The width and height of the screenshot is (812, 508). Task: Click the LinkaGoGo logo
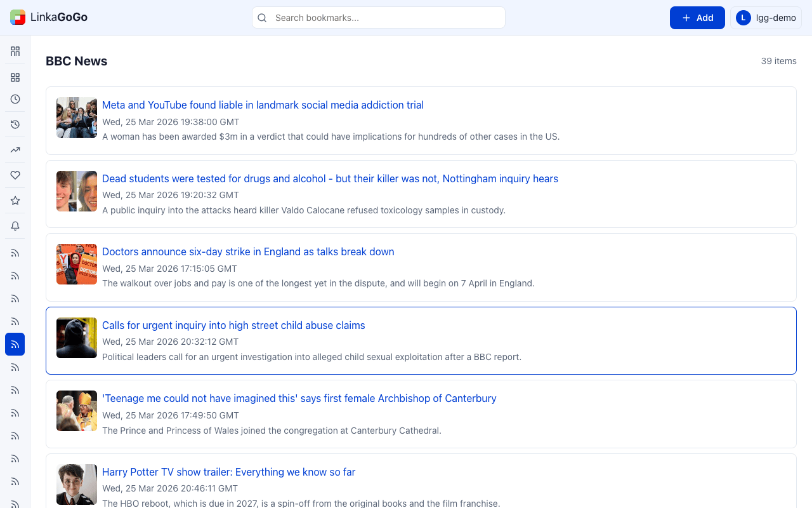pyautogui.click(x=49, y=17)
